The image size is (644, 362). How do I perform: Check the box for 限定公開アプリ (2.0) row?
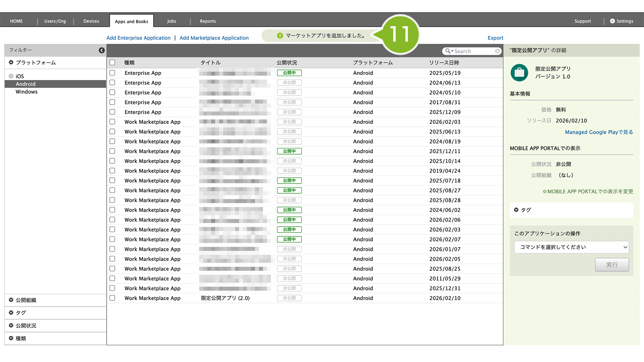point(112,298)
